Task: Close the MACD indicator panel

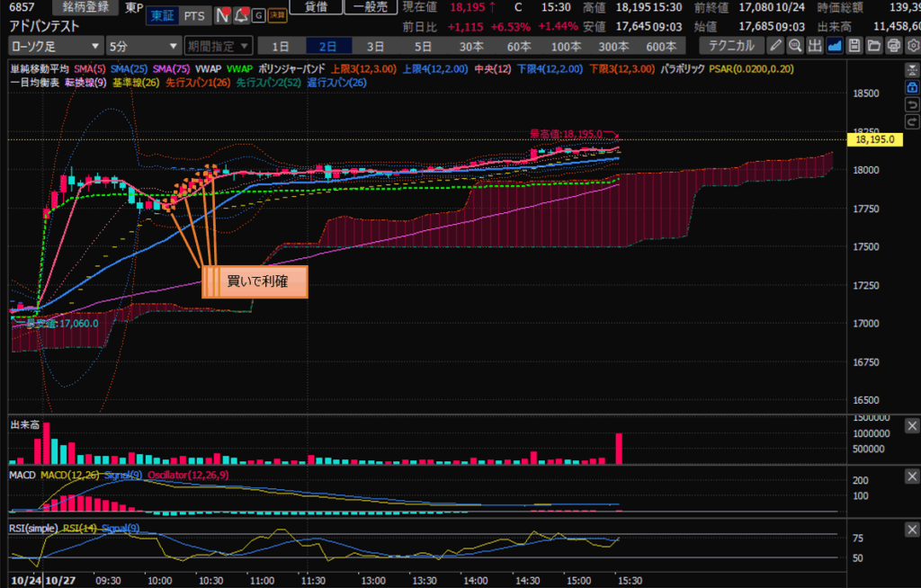Action: point(911,474)
